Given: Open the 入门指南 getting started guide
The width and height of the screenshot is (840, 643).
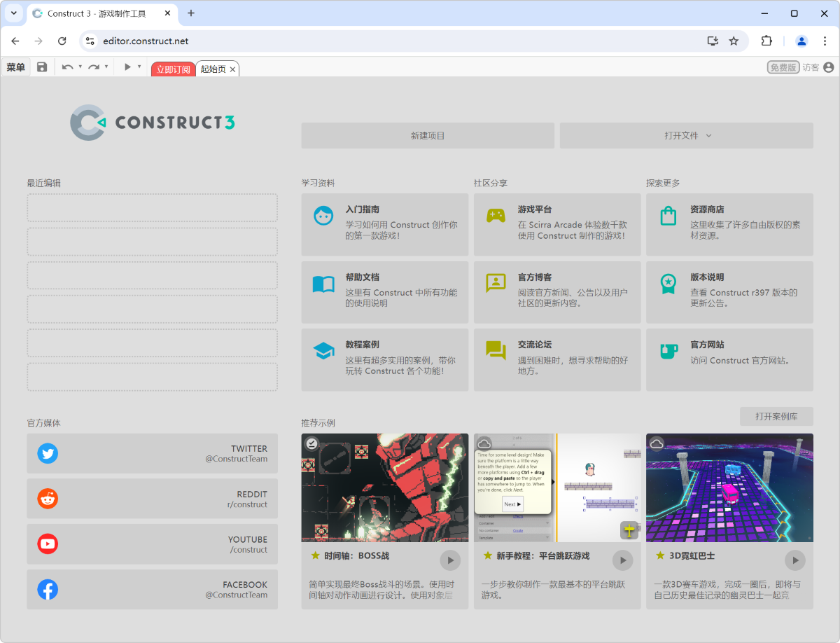Looking at the screenshot, I should point(384,225).
